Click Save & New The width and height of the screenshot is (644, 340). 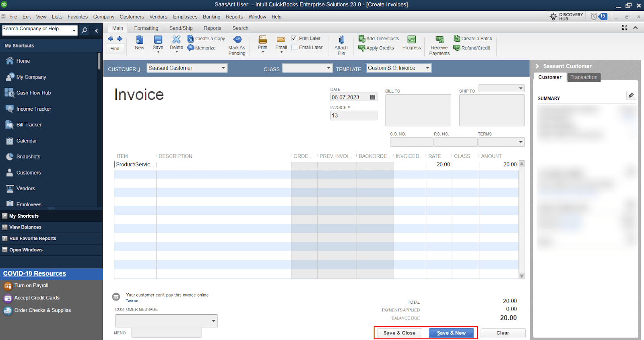point(451,333)
